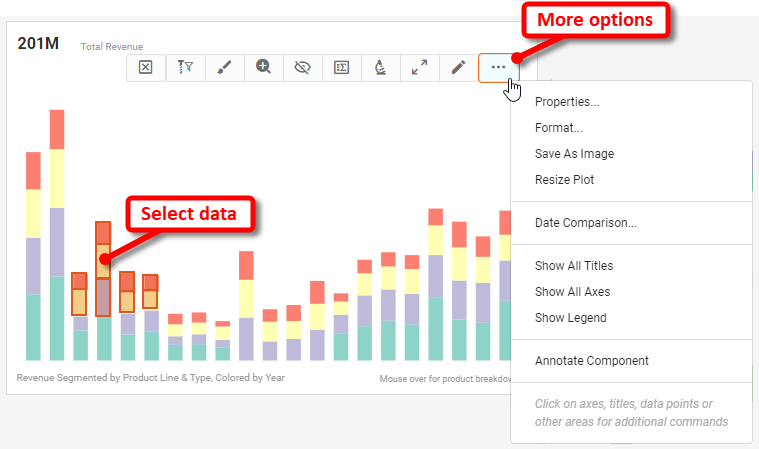759x449 pixels.
Task: Toggle Show Legend in menu
Action: coord(570,318)
